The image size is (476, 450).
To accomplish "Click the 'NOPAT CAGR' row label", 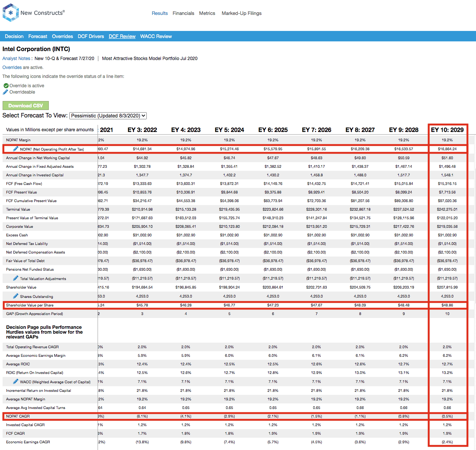I will 18,416.
